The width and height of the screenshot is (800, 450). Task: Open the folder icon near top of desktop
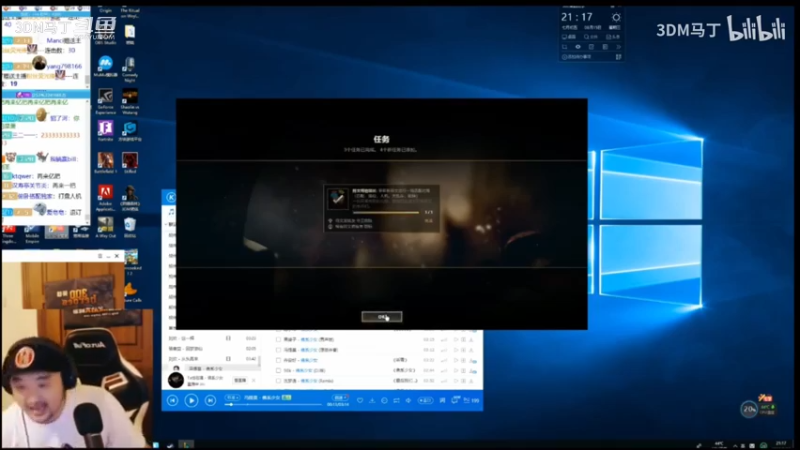coord(130,35)
